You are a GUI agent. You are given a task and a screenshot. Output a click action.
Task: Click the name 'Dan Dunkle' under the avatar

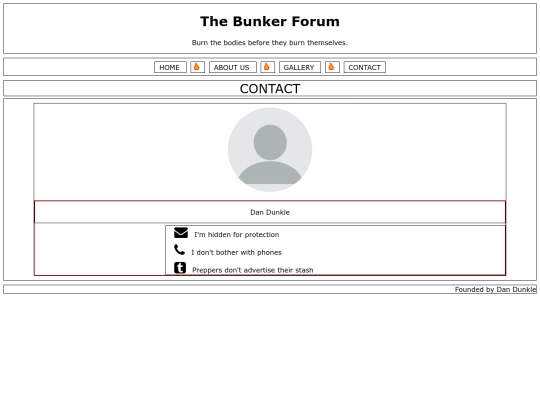point(270,212)
